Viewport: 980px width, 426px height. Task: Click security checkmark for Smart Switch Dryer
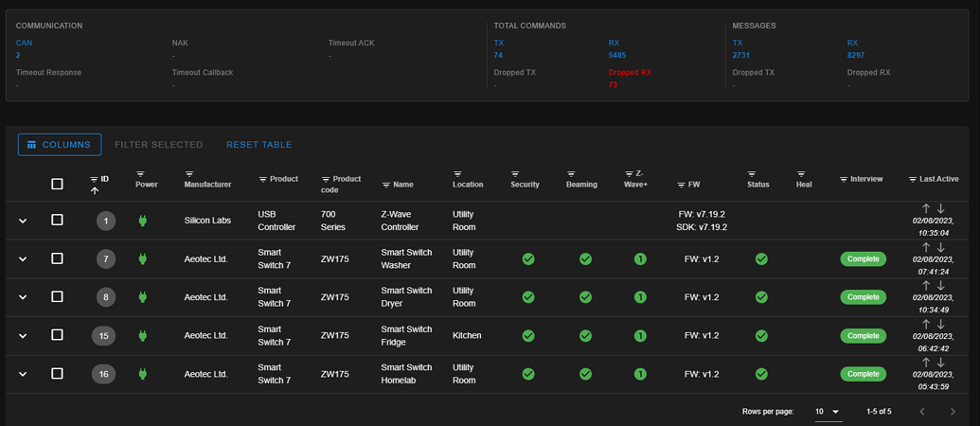tap(528, 297)
